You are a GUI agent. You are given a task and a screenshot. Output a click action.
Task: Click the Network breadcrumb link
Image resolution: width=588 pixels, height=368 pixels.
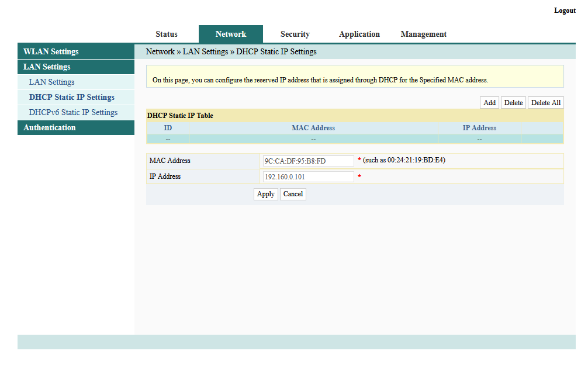(160, 51)
